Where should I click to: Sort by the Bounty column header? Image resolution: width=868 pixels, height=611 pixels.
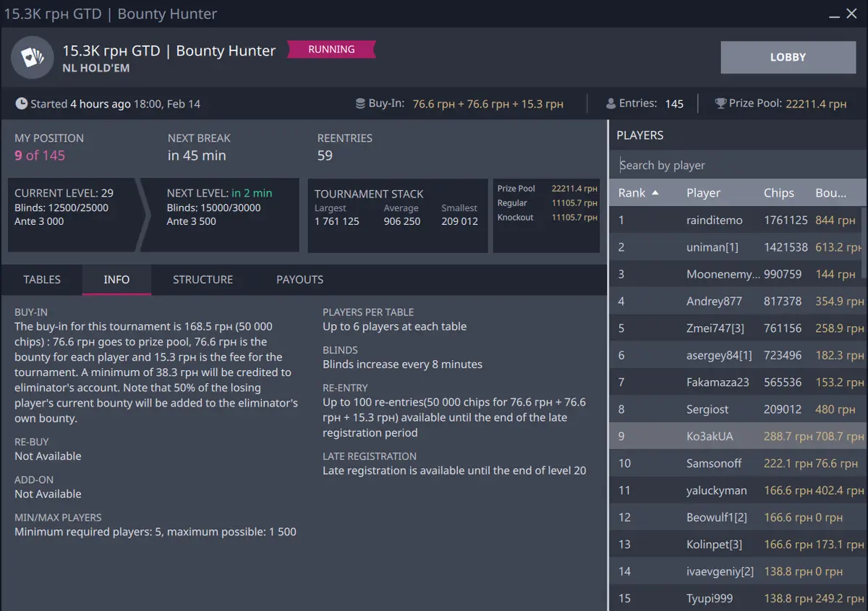click(830, 193)
